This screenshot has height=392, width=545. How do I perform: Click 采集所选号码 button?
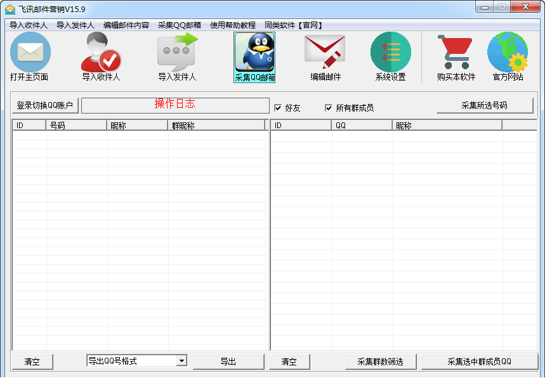coord(485,105)
